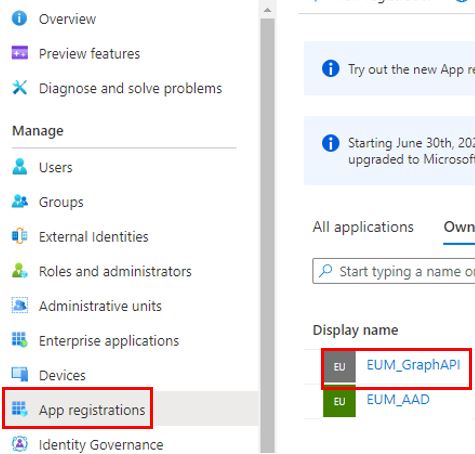Click the Groups people icon
This screenshot has height=454, width=475.
click(x=20, y=201)
